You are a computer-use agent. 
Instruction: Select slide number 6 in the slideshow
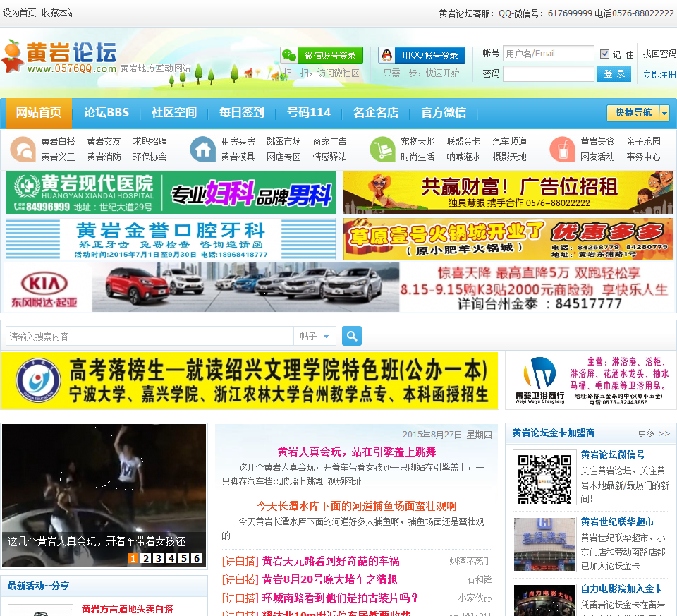click(197, 558)
